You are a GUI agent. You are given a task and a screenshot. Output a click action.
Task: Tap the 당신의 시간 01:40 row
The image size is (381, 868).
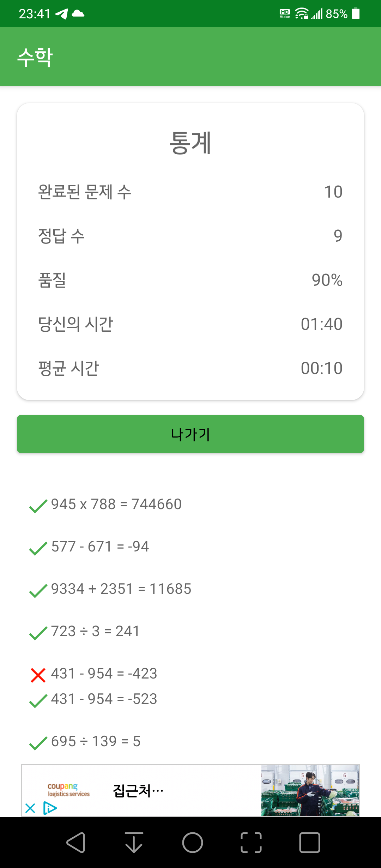(190, 324)
